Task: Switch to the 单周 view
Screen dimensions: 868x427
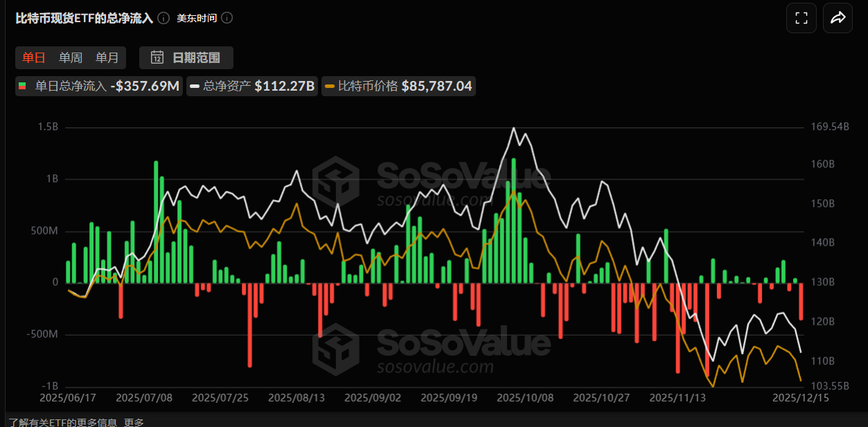Action: click(70, 57)
